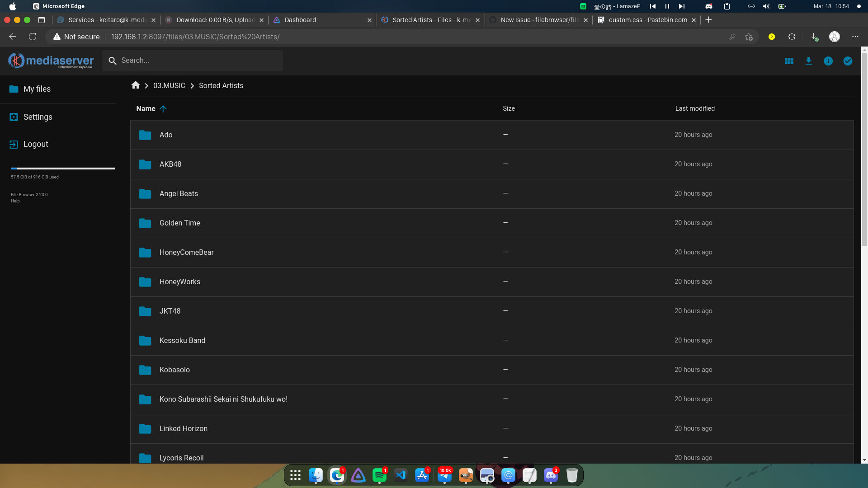
Task: Pause playback in the menu bar
Action: [667, 6]
